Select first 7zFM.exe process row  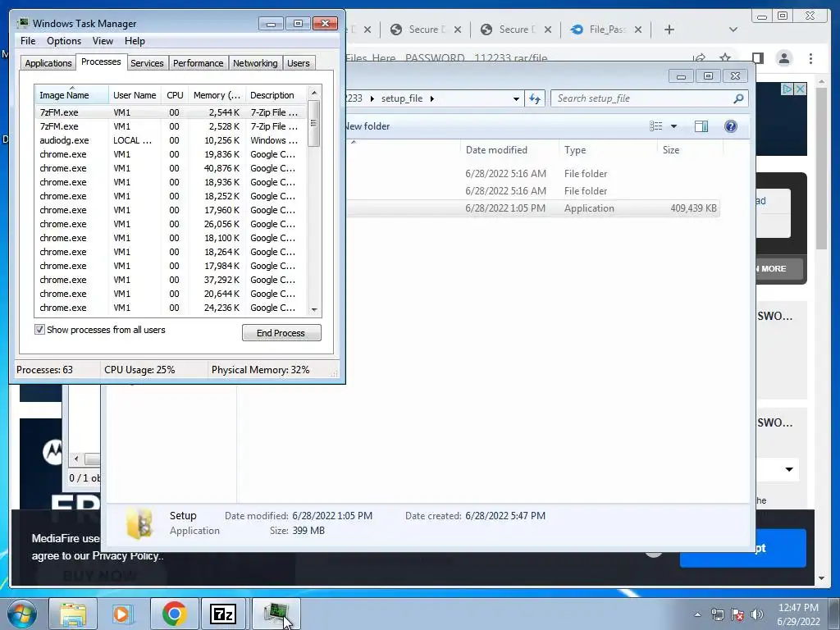click(x=171, y=112)
